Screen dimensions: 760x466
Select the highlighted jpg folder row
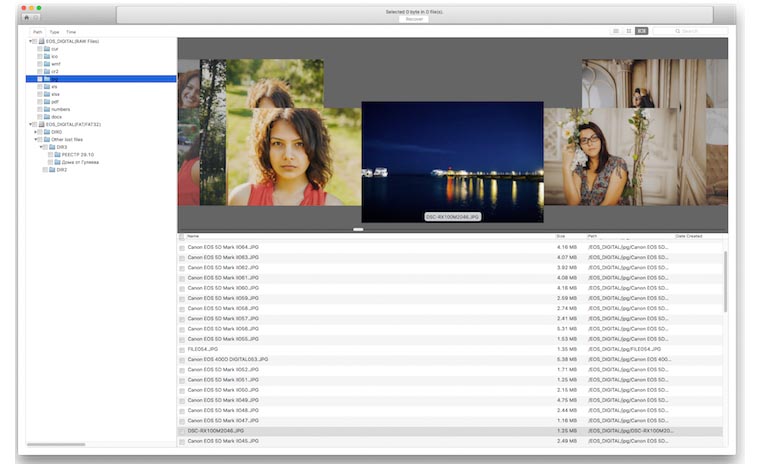(101, 79)
